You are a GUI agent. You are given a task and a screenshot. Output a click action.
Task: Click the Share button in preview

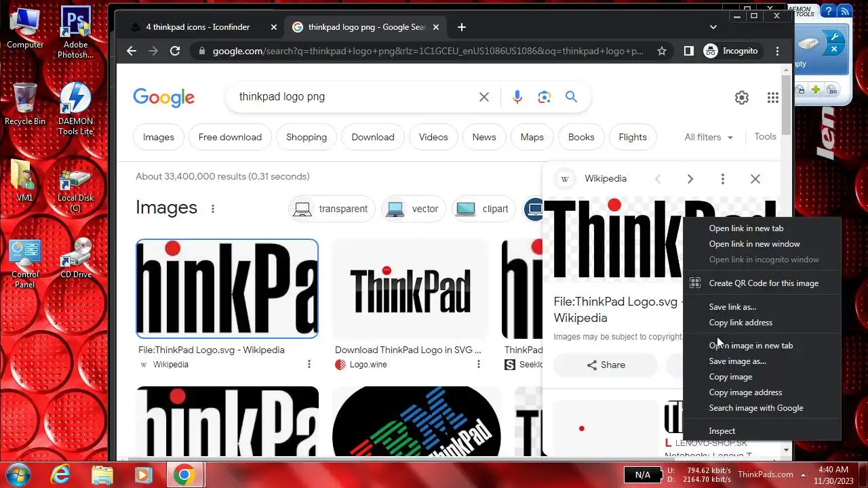tap(606, 365)
